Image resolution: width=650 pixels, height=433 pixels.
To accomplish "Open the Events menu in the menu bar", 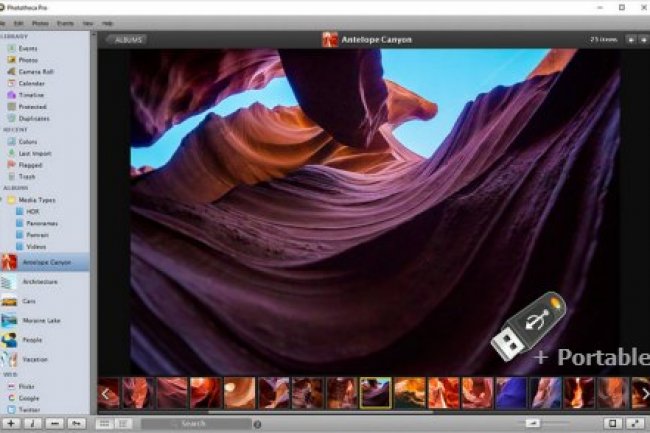I will pos(65,22).
